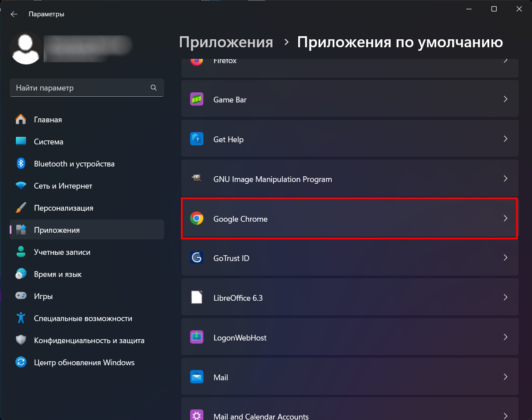The image size is (532, 420).
Task: Click the Центр обновления Windows update icon
Action: point(21,363)
